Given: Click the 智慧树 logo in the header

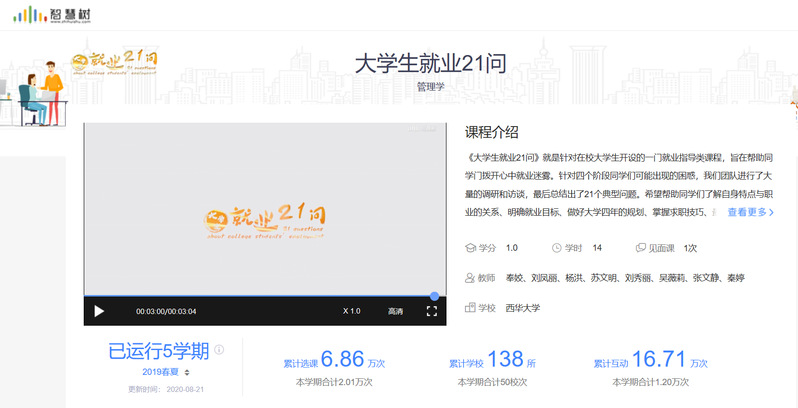Looking at the screenshot, I should [x=52, y=14].
